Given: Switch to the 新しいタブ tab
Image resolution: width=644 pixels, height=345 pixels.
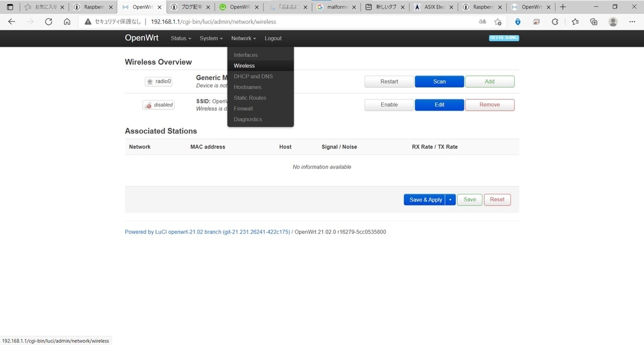Looking at the screenshot, I should point(385,7).
